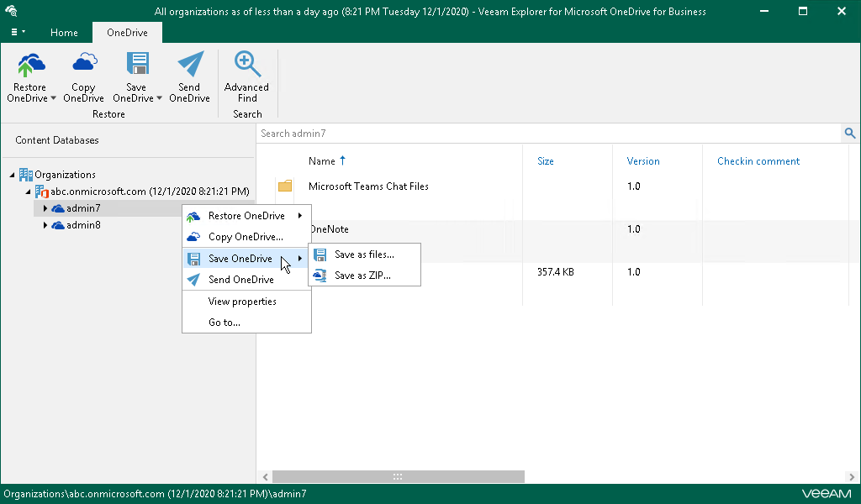Expand the admin7 tree node

point(45,208)
